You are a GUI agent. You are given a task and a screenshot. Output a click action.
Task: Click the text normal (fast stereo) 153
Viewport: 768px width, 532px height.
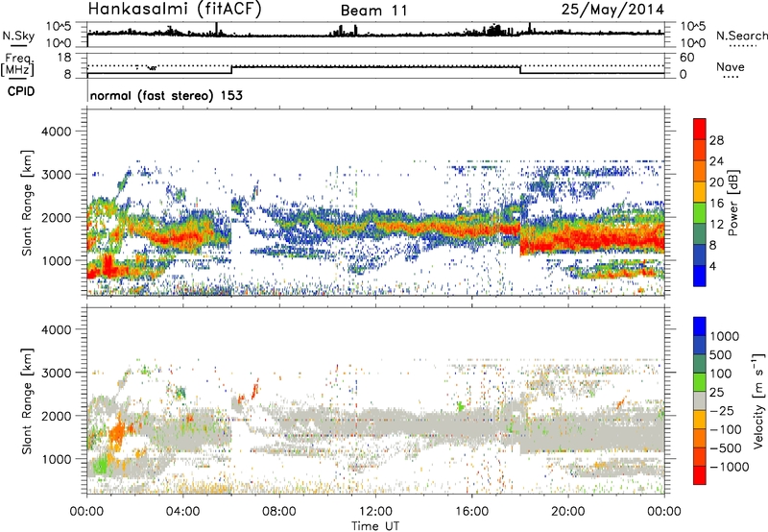[x=166, y=95]
